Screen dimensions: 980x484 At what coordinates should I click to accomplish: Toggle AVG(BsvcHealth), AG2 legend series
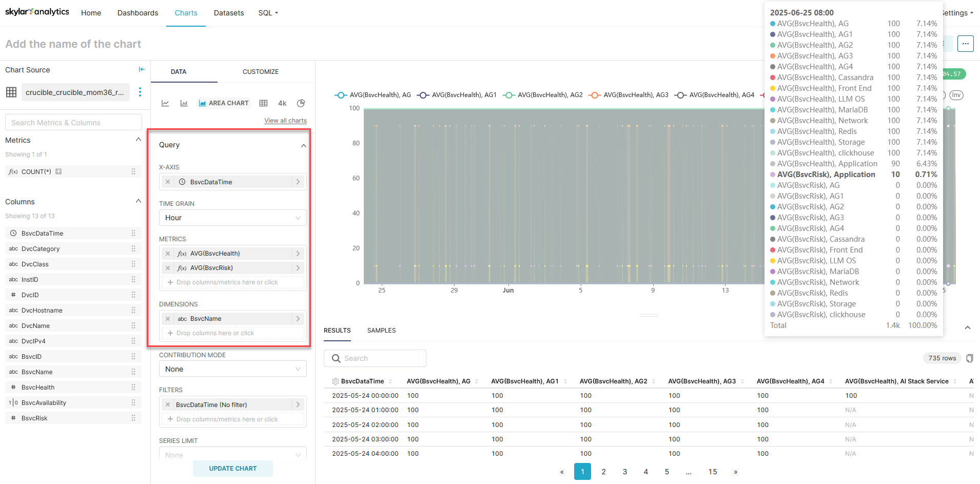coord(543,95)
